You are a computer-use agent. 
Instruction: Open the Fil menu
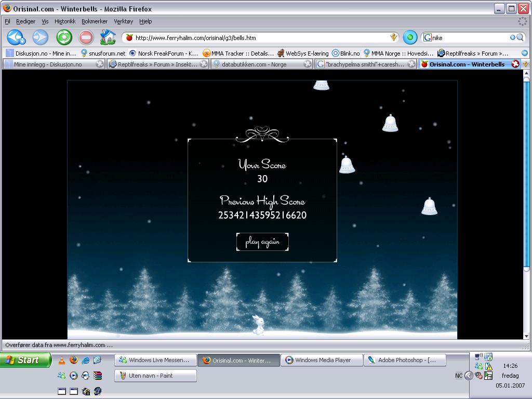(x=7, y=21)
